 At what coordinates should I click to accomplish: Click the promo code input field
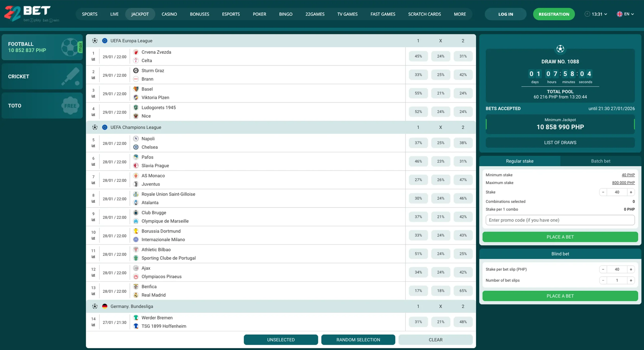tap(560, 220)
